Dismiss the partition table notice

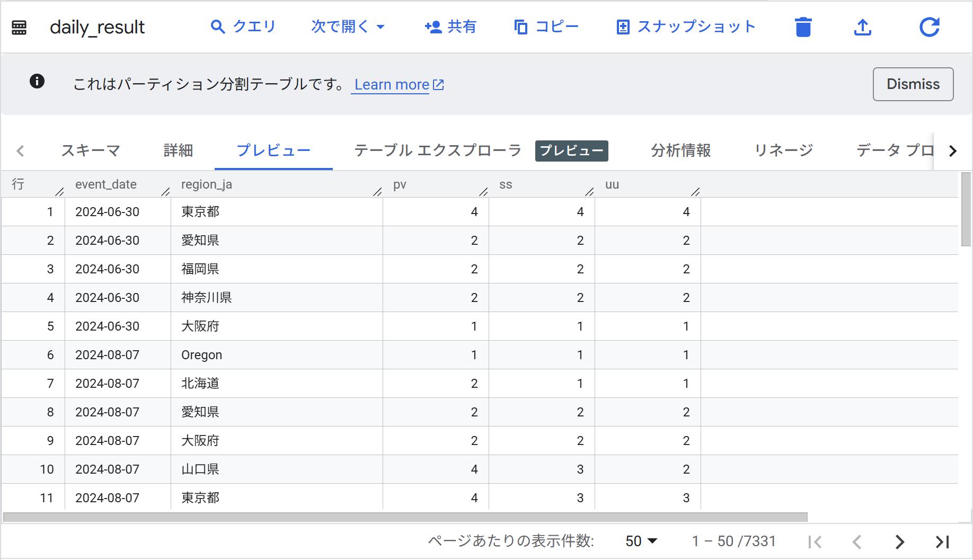pyautogui.click(x=913, y=84)
